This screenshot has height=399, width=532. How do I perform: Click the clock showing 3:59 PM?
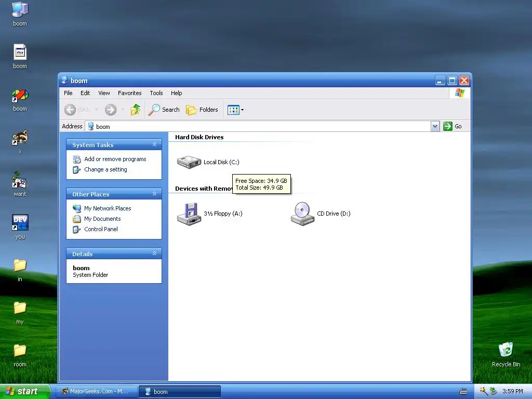click(513, 391)
